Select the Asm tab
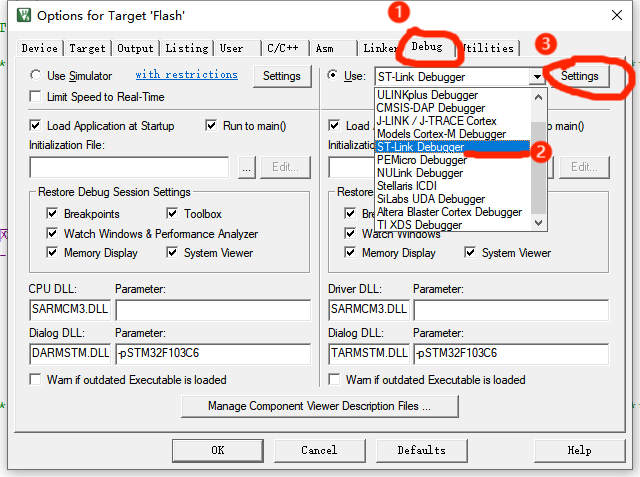The height and width of the screenshot is (477, 640). [x=333, y=48]
